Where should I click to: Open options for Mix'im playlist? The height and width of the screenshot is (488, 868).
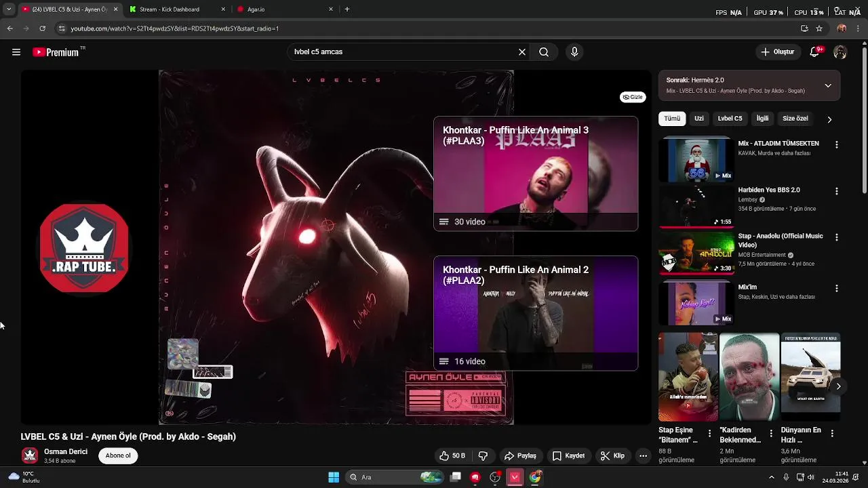point(836,288)
